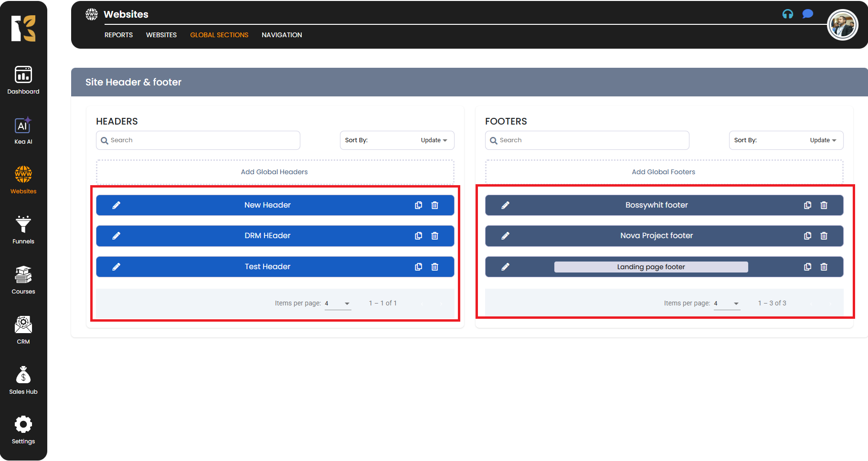This screenshot has width=868, height=461.
Task: Delete the Test Header entry
Action: 434,267
